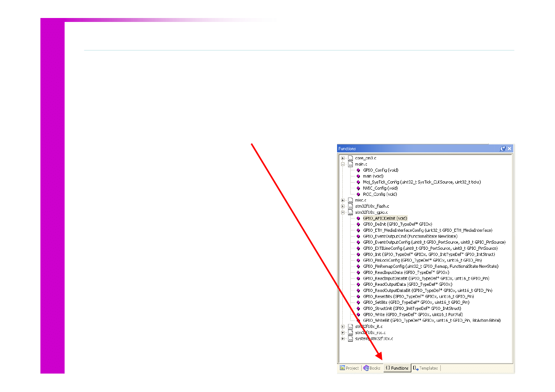The width and height of the screenshot is (555, 392).
Task: Open the Templates tab
Action: tap(425, 368)
